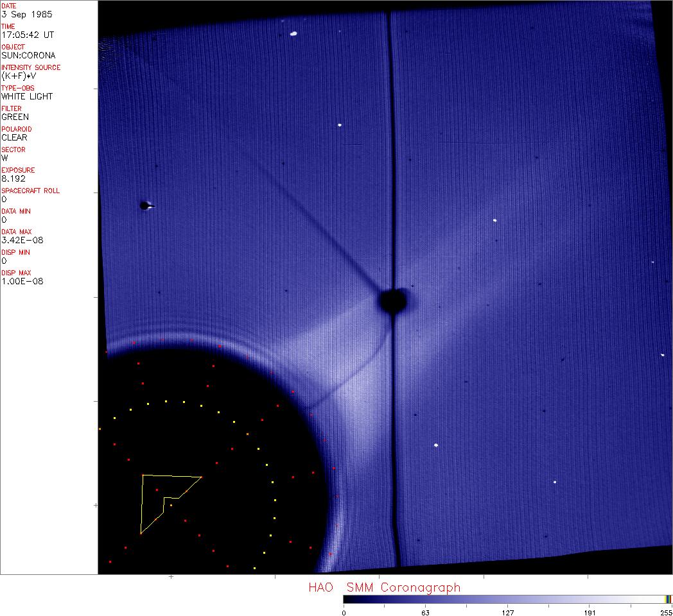673x616 pixels.
Task: Select the dark spot with white edge at left
Action: click(146, 205)
